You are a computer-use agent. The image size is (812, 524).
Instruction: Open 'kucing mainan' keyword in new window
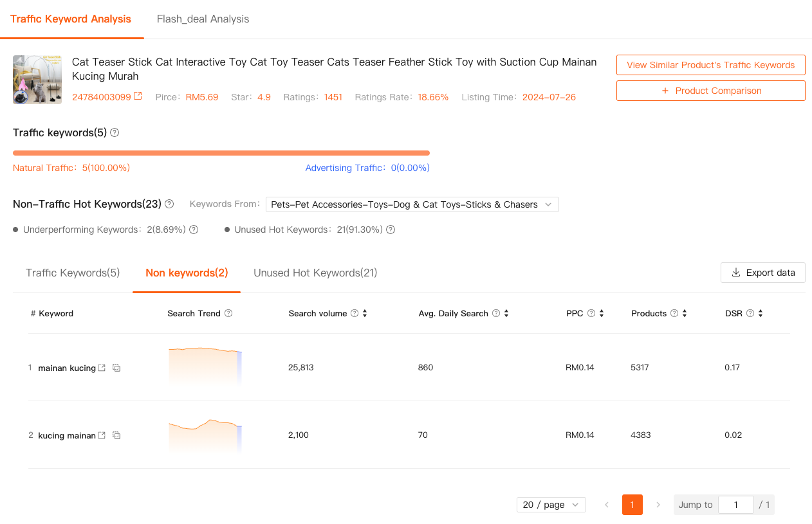pyautogui.click(x=102, y=435)
